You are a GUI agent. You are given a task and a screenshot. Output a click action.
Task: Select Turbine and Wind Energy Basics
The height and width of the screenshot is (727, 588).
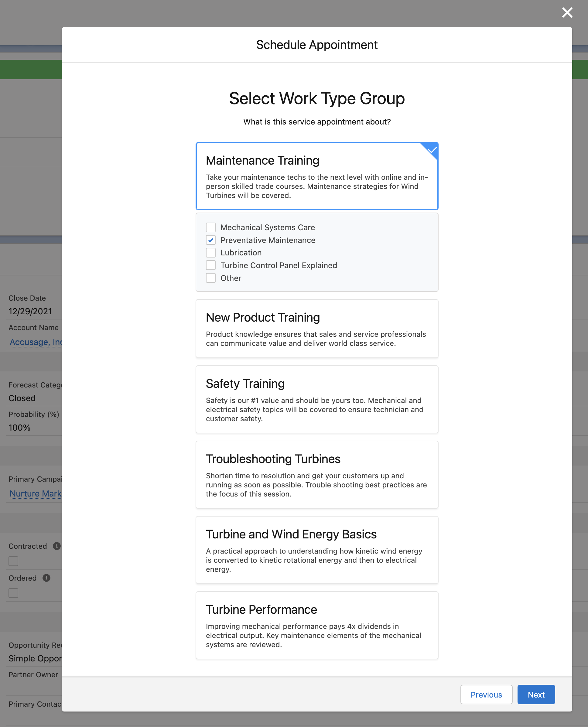[x=317, y=550]
